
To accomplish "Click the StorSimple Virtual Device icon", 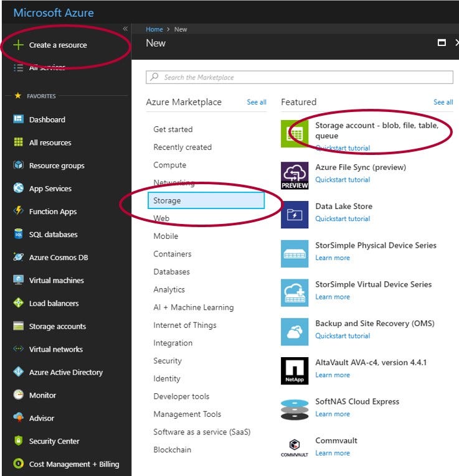I will click(x=295, y=293).
